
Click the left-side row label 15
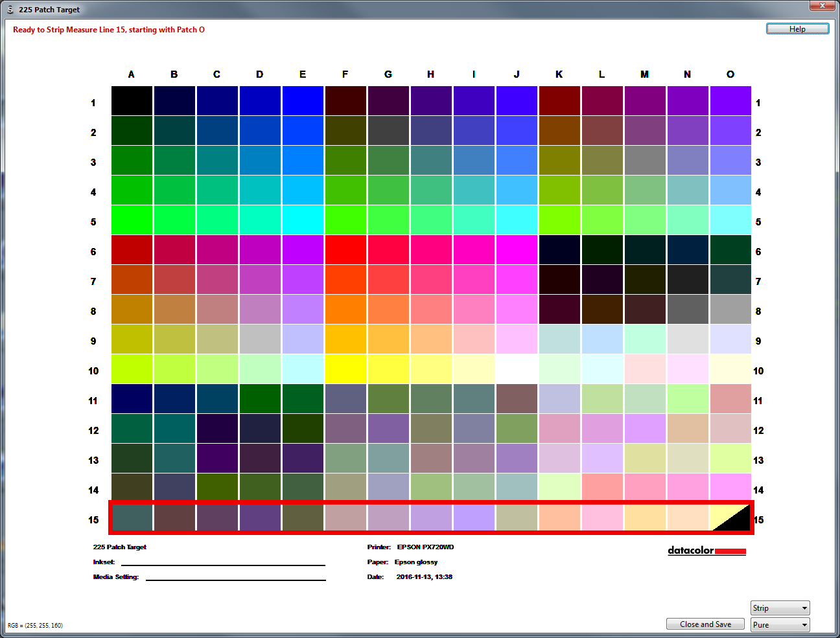(x=93, y=520)
